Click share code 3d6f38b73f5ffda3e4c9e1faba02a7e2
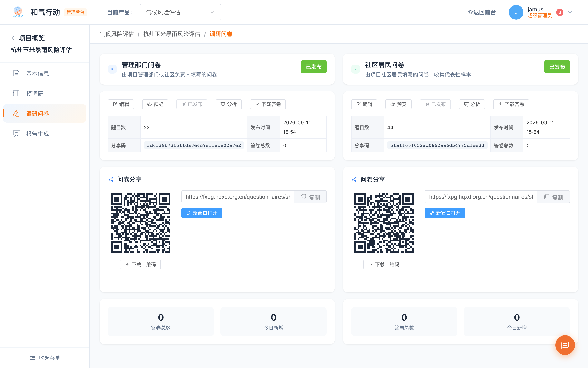 tap(194, 145)
